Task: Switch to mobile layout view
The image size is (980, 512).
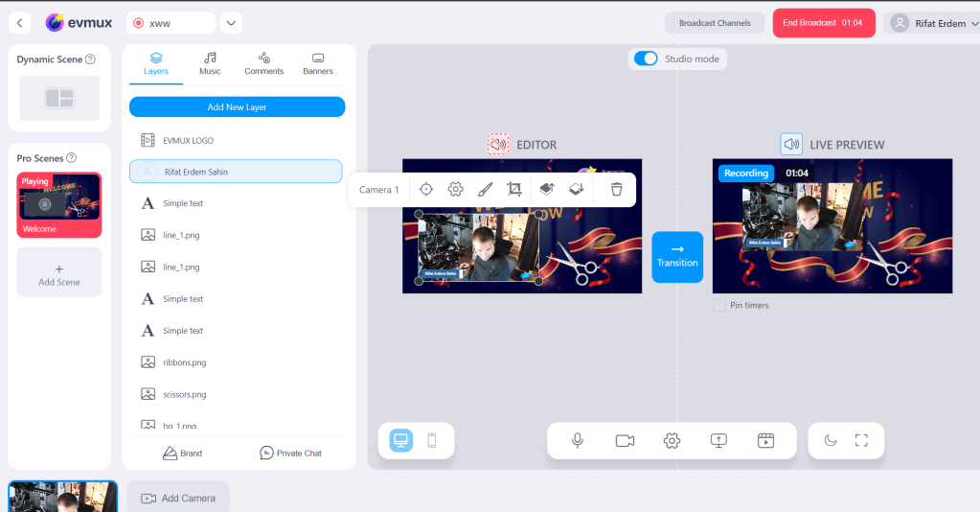Action: coord(432,441)
